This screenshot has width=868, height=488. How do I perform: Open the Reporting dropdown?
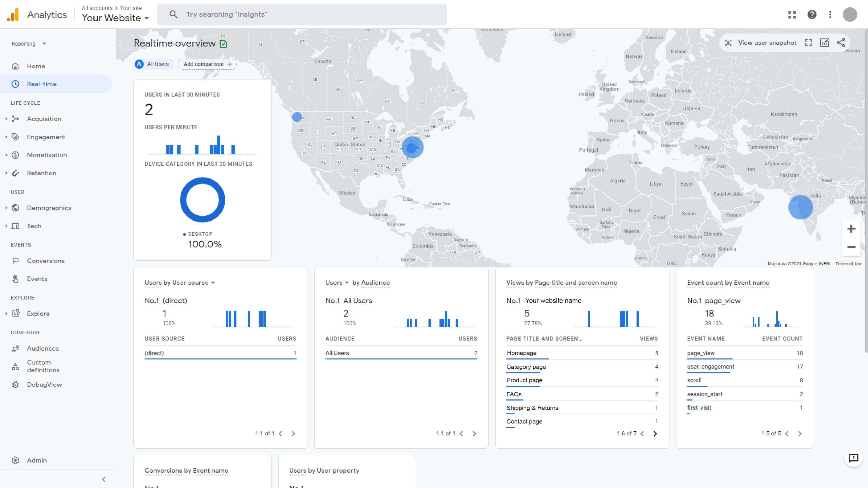point(29,43)
